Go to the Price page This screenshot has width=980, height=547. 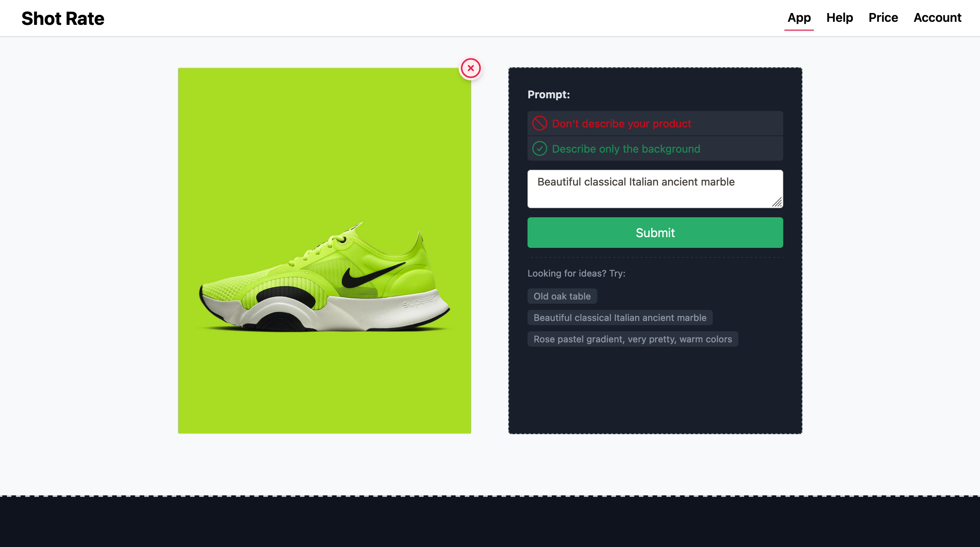[883, 18]
